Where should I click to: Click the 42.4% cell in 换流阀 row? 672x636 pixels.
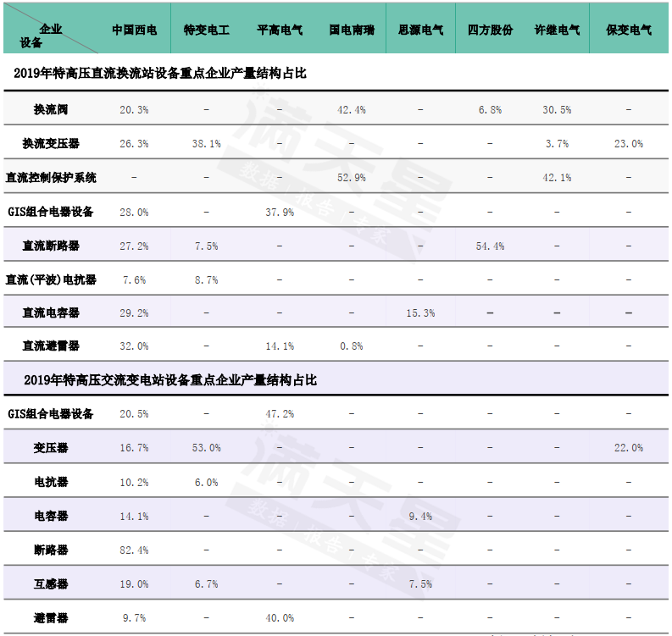(352, 110)
